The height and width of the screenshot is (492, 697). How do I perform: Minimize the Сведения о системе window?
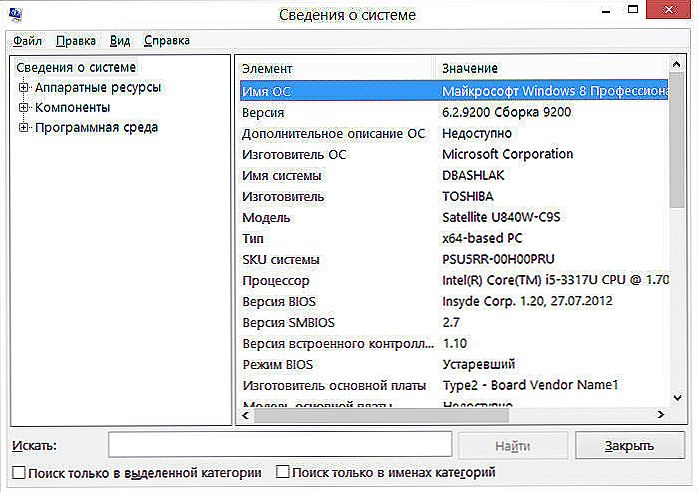605,11
